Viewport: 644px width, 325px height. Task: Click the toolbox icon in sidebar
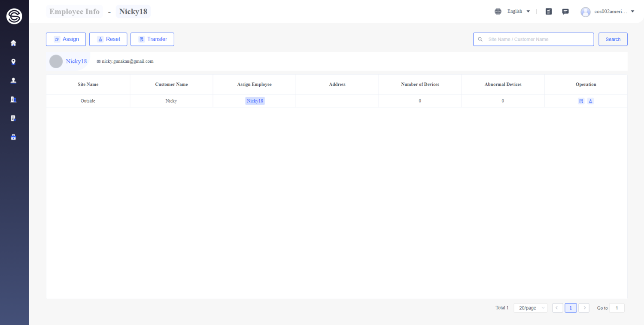click(x=13, y=137)
